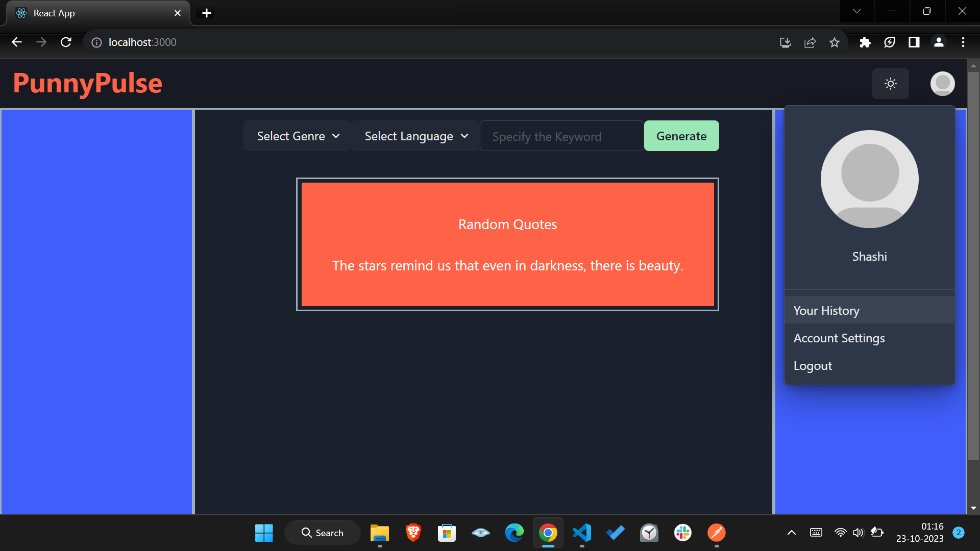This screenshot has height=551, width=980.
Task: Open the Chrome three-dot menu
Action: tap(963, 42)
